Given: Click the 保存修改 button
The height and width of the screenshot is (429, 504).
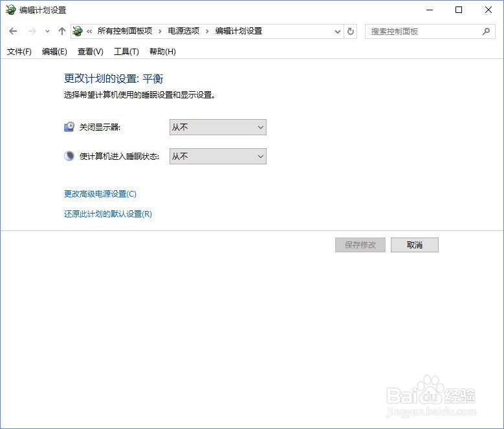Looking at the screenshot, I should (360, 245).
